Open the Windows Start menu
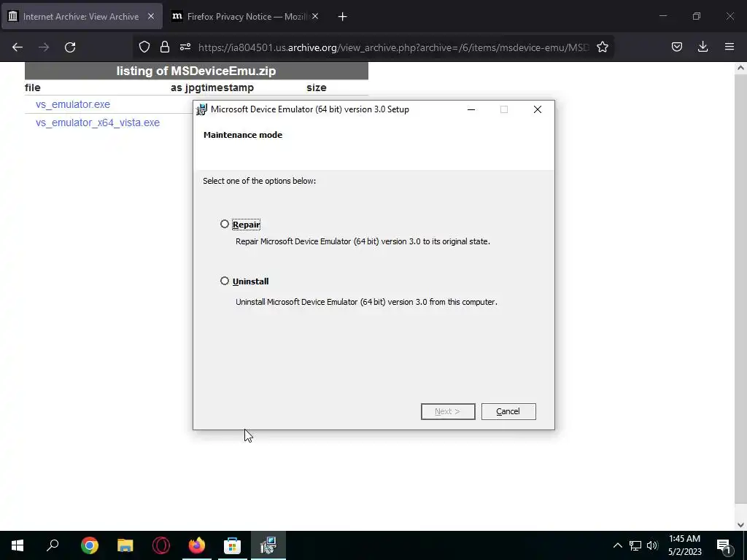The image size is (747, 560). tap(18, 545)
